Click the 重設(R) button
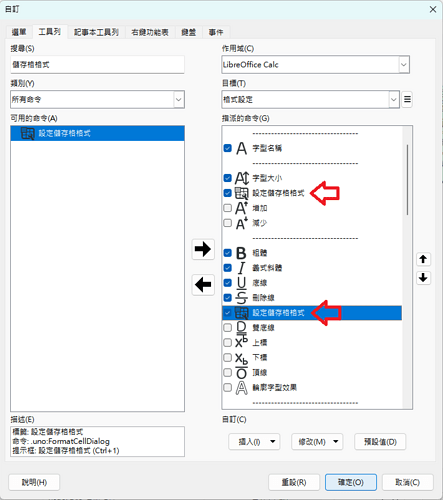 [294, 482]
